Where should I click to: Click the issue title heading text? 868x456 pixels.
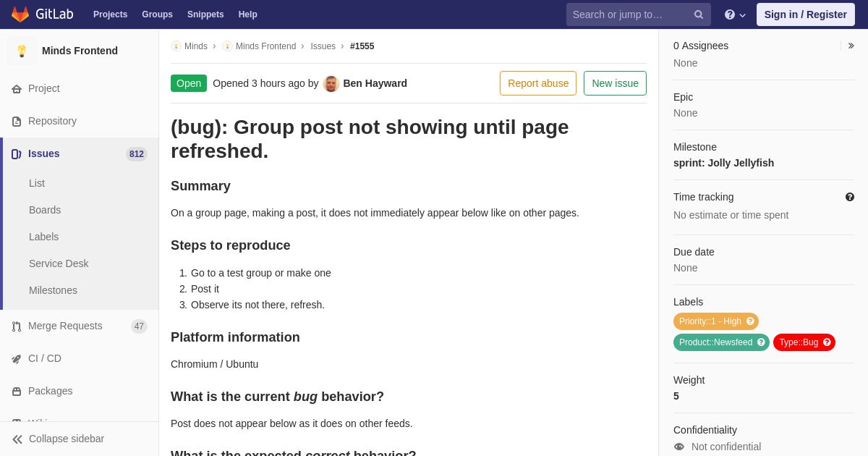coord(370,139)
